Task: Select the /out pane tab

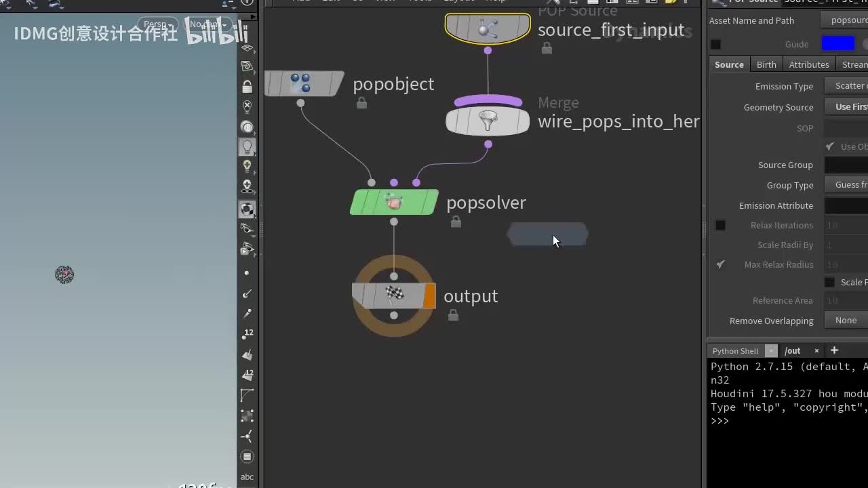Action: point(793,350)
